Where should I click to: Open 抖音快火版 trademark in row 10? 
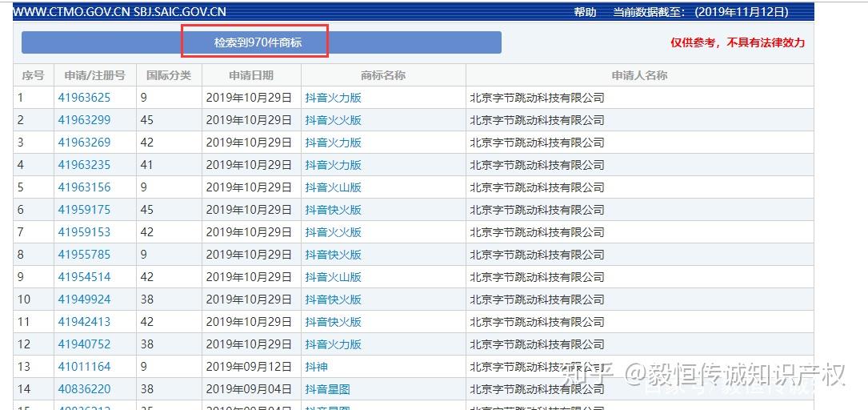click(334, 299)
